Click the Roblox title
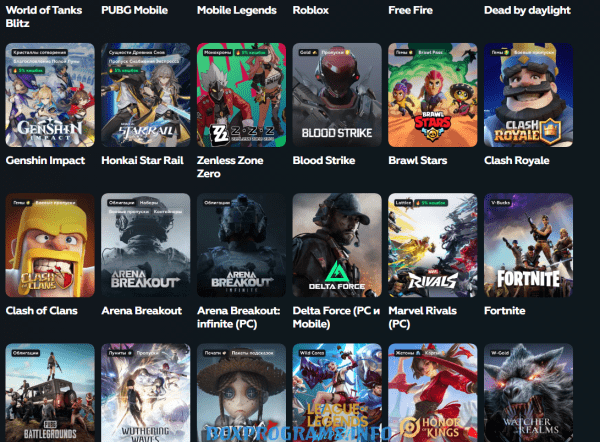600x442 pixels. point(310,10)
